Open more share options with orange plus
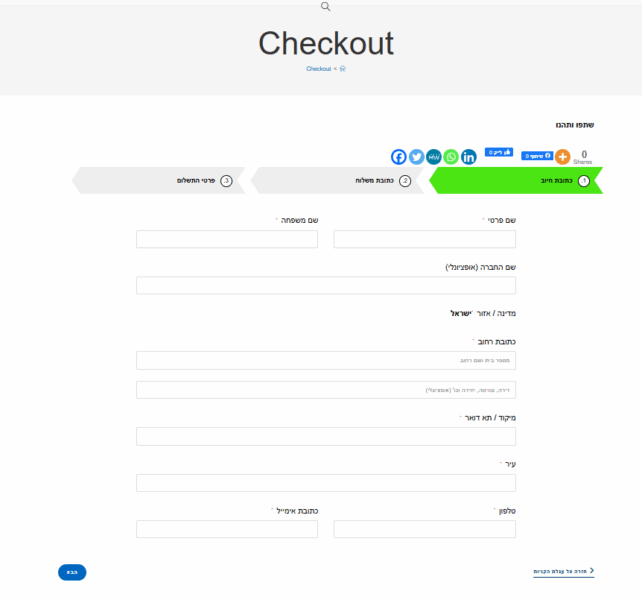Viewport: 642px width, 600px height. tap(563, 157)
